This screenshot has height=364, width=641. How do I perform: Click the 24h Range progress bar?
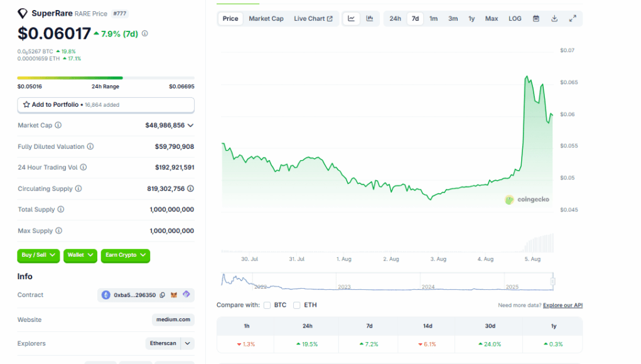click(x=106, y=78)
